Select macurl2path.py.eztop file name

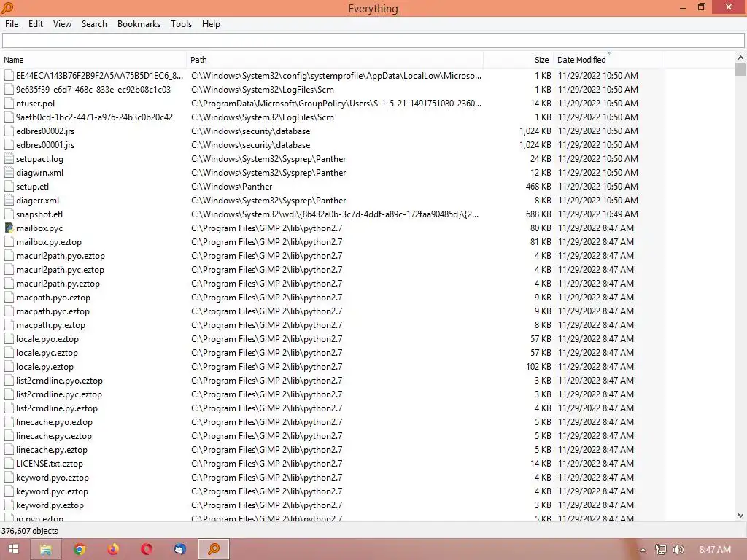coord(58,284)
